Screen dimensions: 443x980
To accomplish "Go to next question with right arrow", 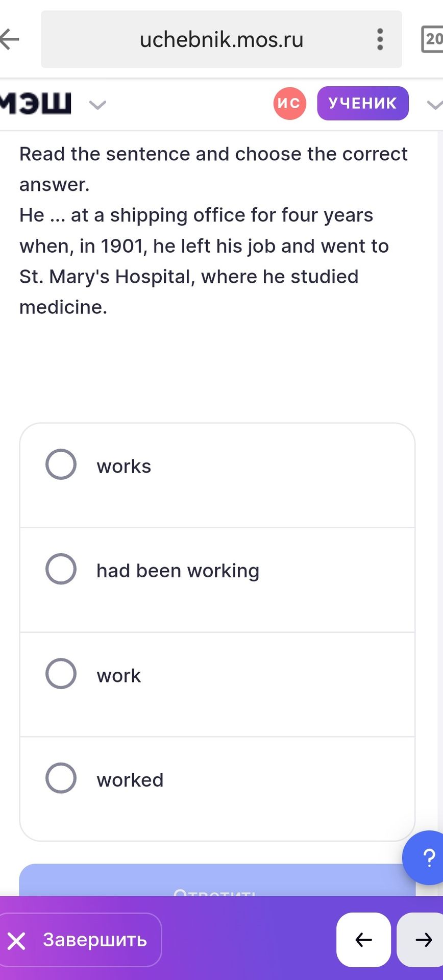I will [421, 940].
